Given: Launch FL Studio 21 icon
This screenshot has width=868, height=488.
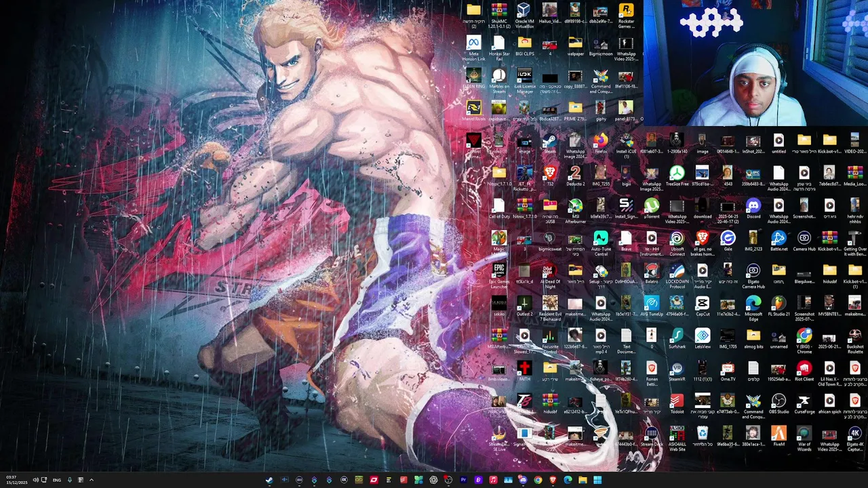Looking at the screenshot, I should [778, 306].
